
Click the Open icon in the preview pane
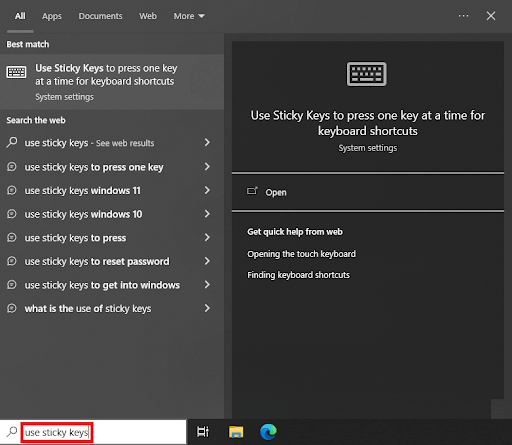pyautogui.click(x=252, y=191)
